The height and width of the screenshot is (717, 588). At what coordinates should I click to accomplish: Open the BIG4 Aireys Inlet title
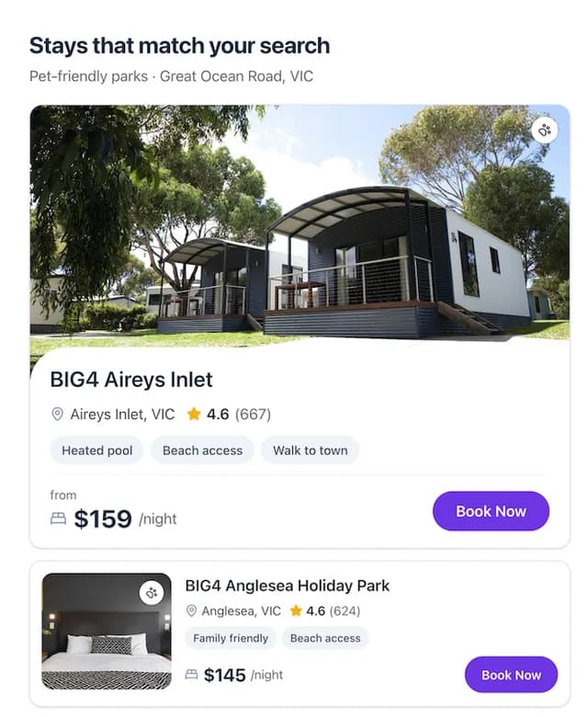[131, 380]
